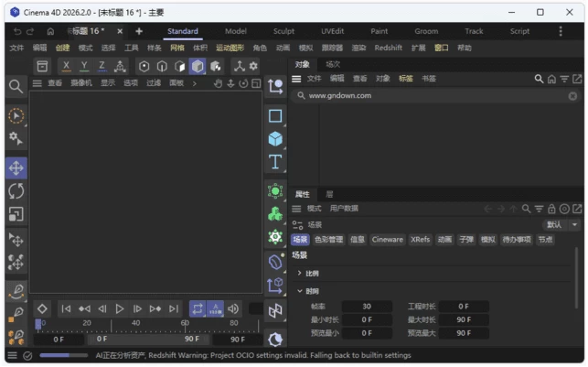The height and width of the screenshot is (367, 588).
Task: Click the record keyframe diamond icon
Action: (x=42, y=309)
